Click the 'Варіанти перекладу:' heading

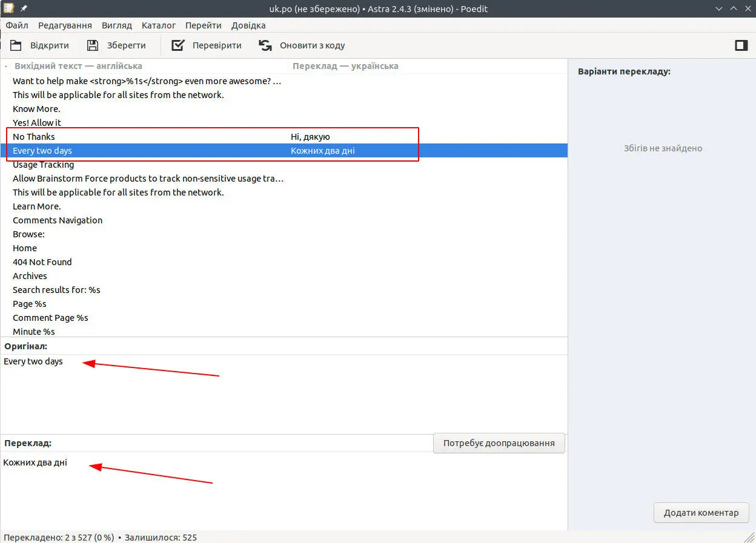(624, 71)
